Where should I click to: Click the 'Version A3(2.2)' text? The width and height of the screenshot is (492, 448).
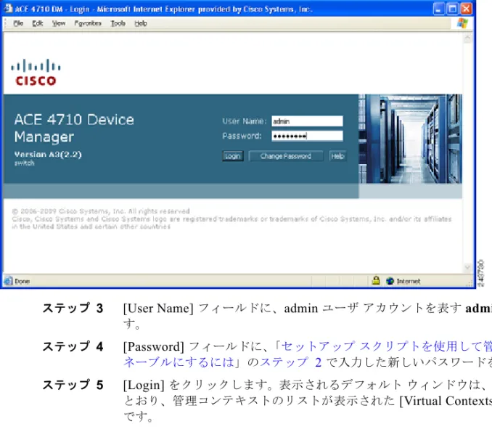point(48,155)
